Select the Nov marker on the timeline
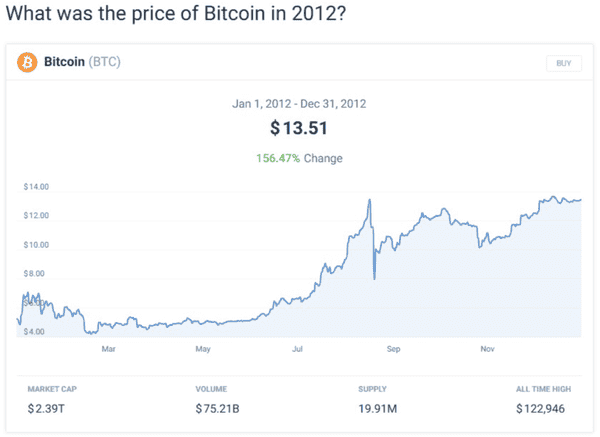 click(487, 349)
